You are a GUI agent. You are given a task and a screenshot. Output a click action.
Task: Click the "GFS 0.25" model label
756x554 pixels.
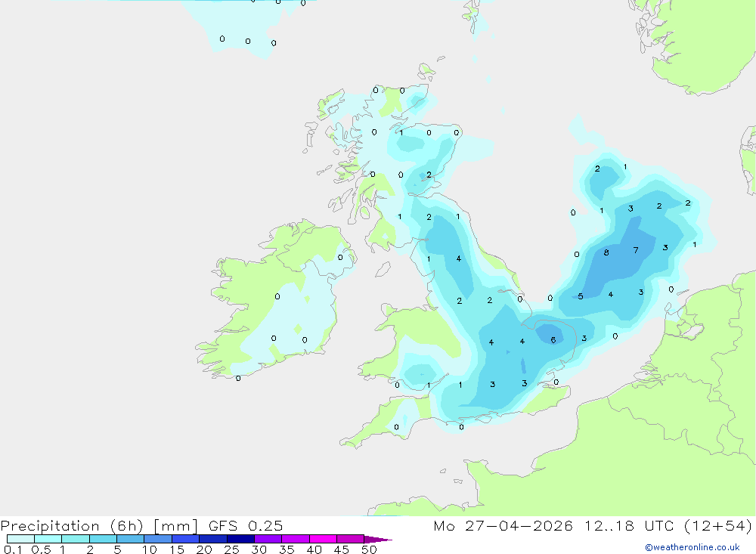coord(246,525)
